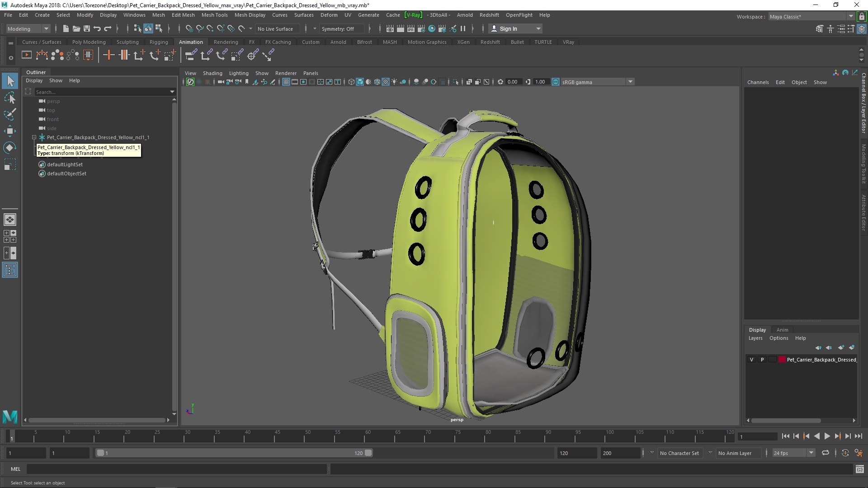Create a new scene with the New icon
Screen dimensions: 868x488
[x=66, y=28]
